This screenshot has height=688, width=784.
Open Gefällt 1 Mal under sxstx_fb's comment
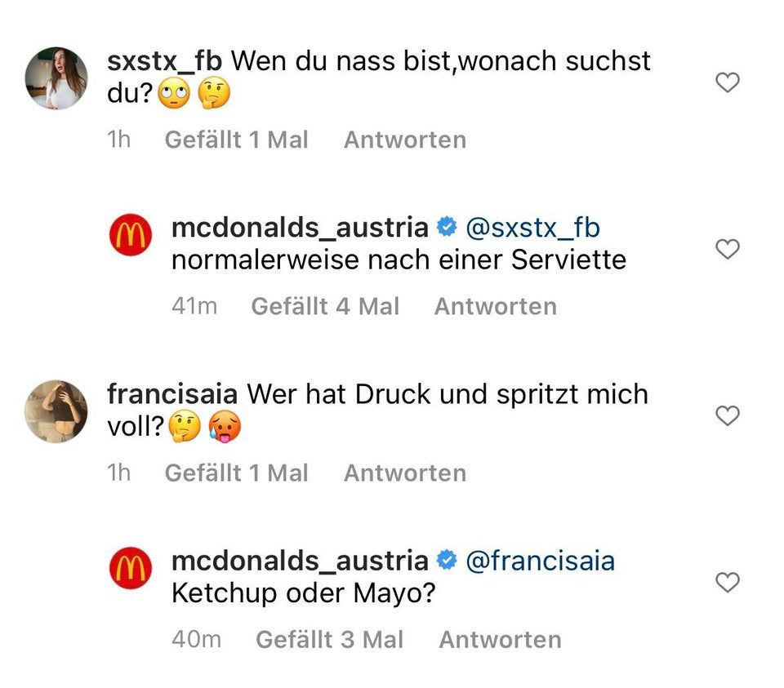click(x=236, y=139)
